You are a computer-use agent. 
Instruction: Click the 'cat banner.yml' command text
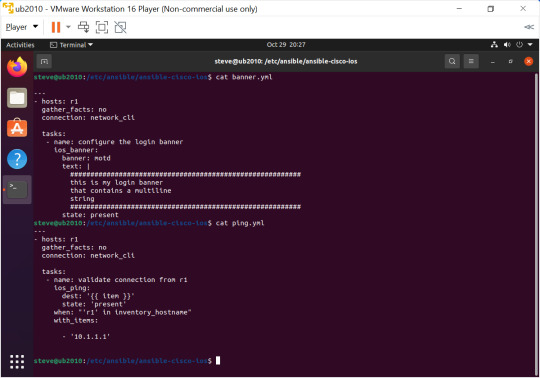coord(244,77)
